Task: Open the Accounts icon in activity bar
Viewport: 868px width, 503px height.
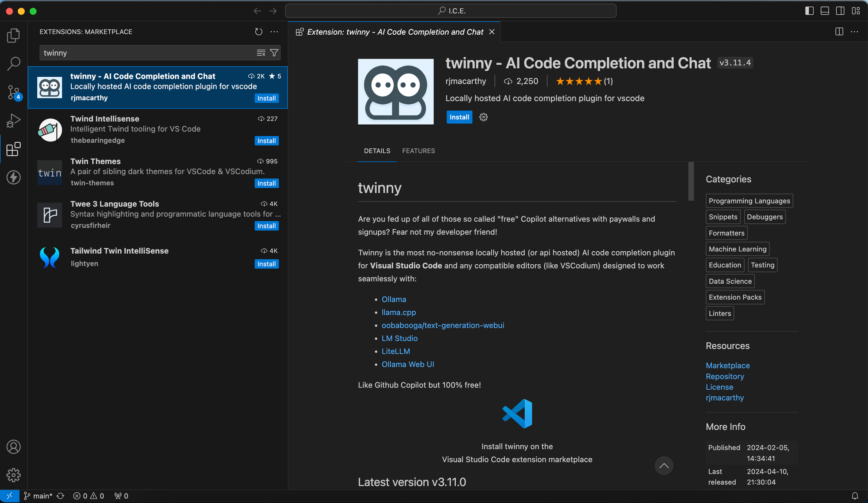Action: [13, 447]
